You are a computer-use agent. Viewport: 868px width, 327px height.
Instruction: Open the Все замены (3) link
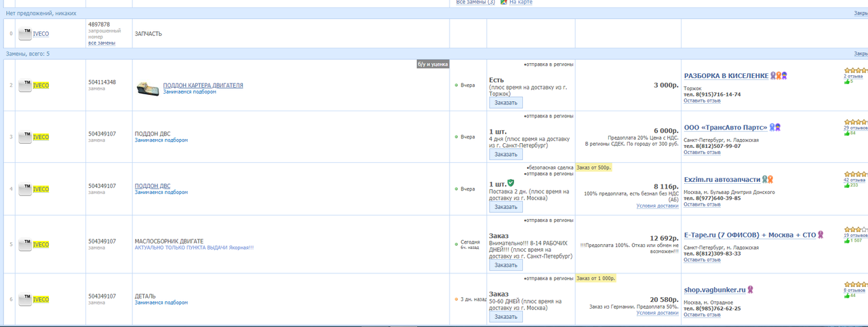[475, 2]
